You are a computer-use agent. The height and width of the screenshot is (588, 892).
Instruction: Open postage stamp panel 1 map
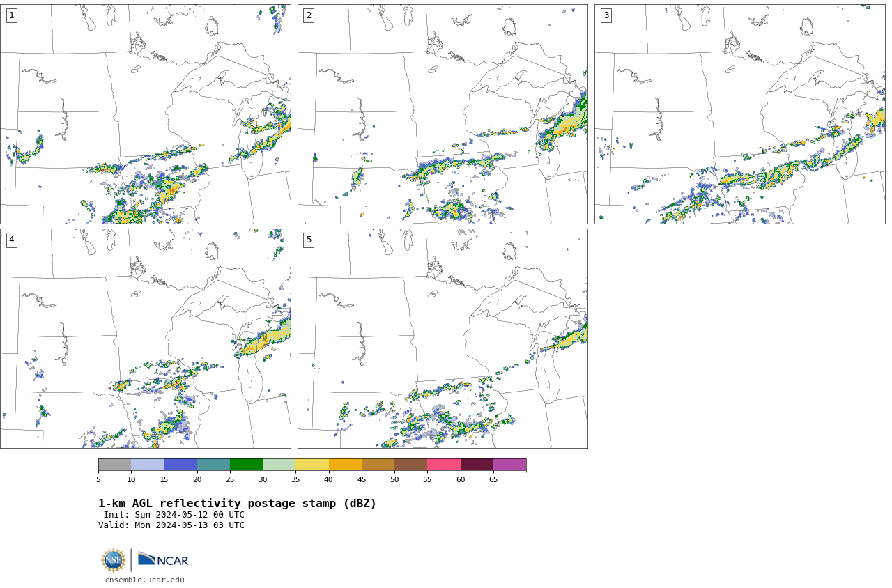[x=145, y=114]
